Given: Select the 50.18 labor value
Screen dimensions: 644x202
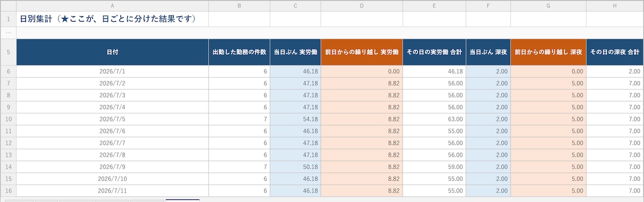Looking at the screenshot, I should click(x=295, y=167).
